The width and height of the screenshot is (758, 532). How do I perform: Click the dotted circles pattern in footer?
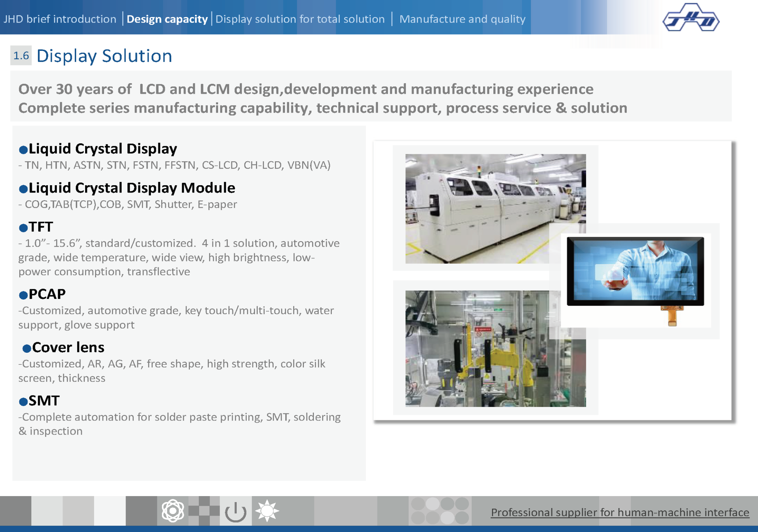pos(440,511)
